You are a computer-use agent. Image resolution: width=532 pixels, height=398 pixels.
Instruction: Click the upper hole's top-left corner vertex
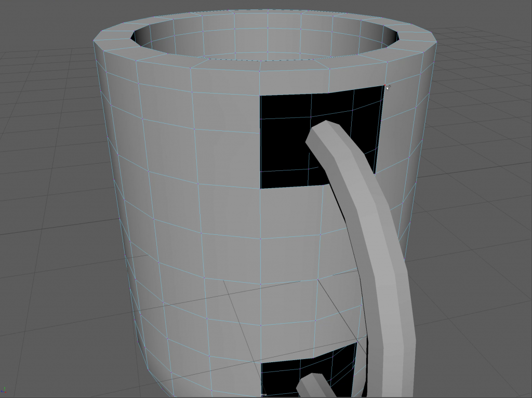pos(260,95)
